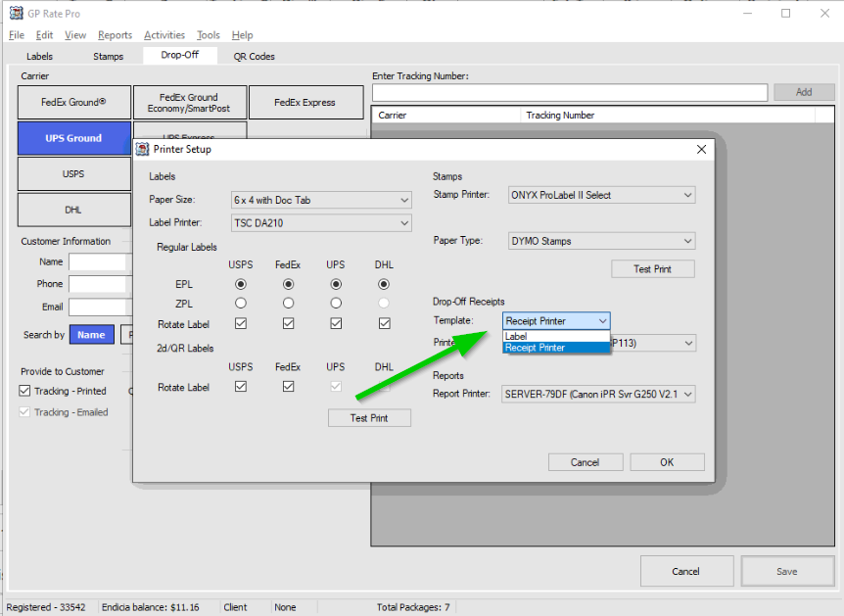Viewport: 844px width, 616px height.
Task: Toggle Rotate Label for UPS regular labels
Action: click(336, 323)
